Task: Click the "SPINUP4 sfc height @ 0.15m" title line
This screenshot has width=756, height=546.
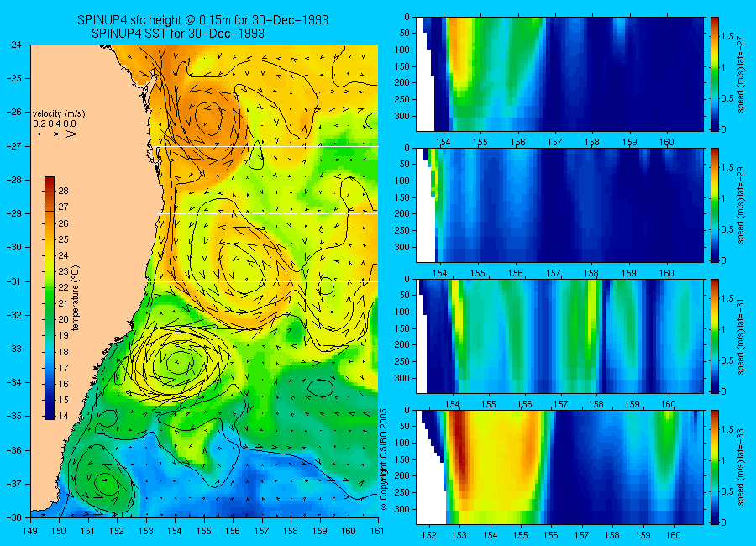Action: pos(203,20)
